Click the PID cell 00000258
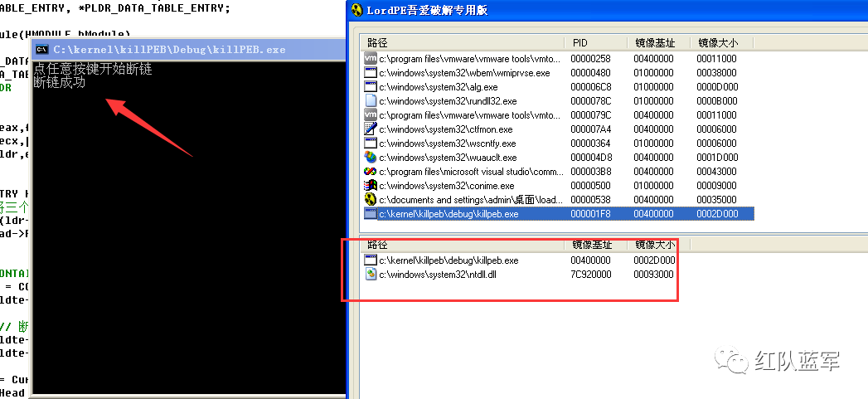Screen dimensions: 868x399 pyautogui.click(x=590, y=59)
